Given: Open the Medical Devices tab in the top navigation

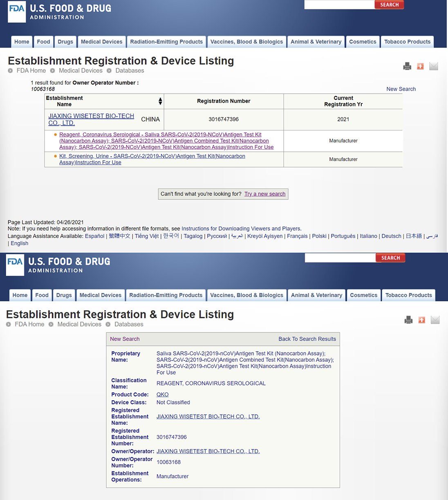Looking at the screenshot, I should tap(101, 42).
